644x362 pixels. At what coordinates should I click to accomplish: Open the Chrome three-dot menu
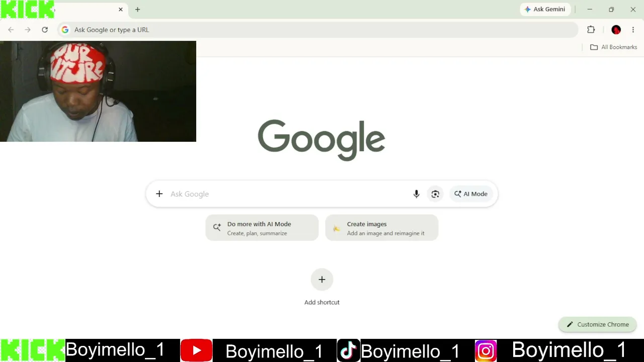point(633,30)
